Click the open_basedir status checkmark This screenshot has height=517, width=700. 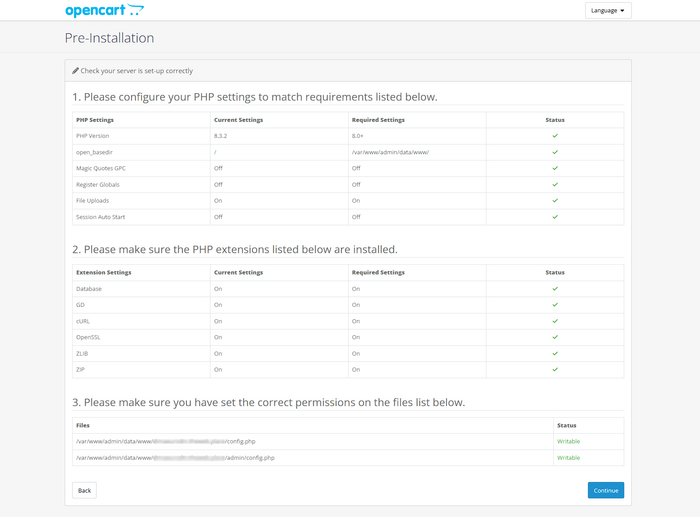[x=555, y=152]
